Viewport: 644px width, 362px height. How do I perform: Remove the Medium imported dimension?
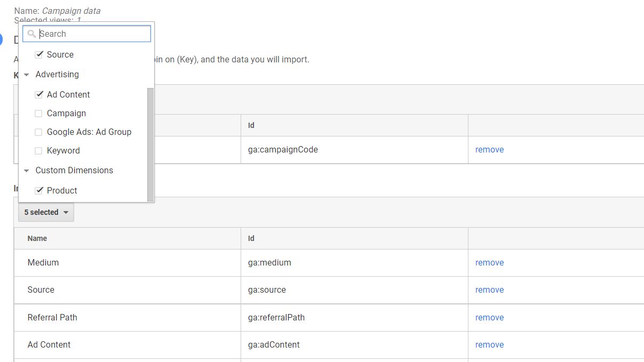click(x=489, y=262)
